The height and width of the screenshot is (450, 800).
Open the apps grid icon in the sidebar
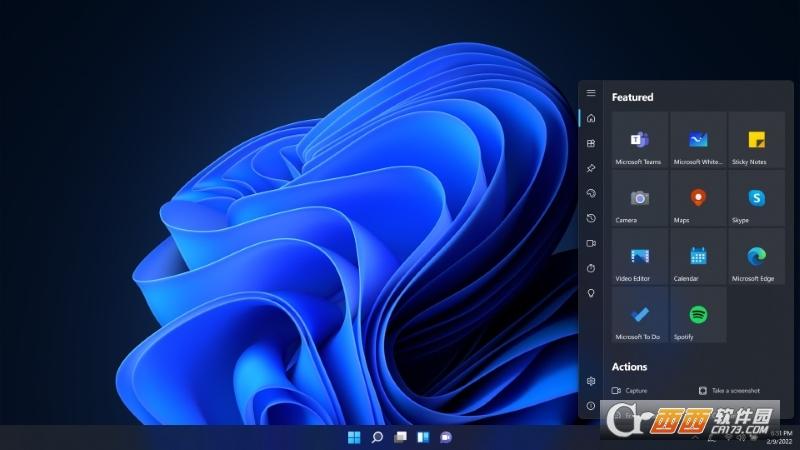pos(591,143)
